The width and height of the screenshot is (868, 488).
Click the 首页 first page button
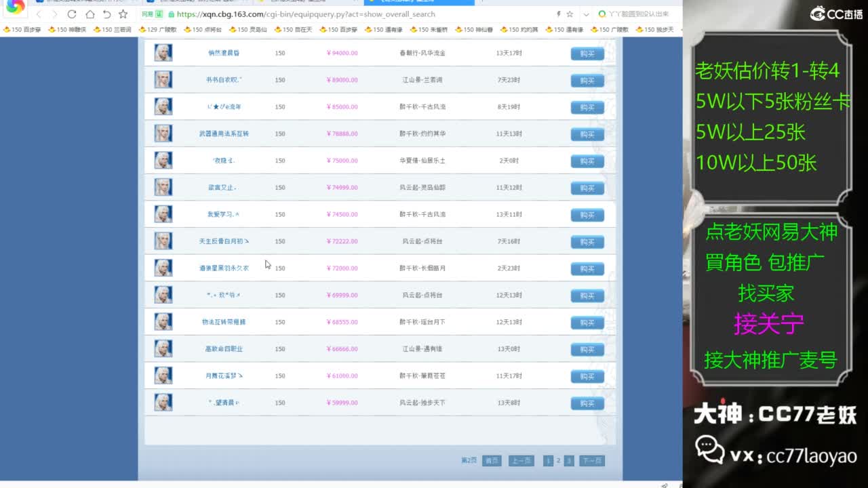[x=492, y=461]
